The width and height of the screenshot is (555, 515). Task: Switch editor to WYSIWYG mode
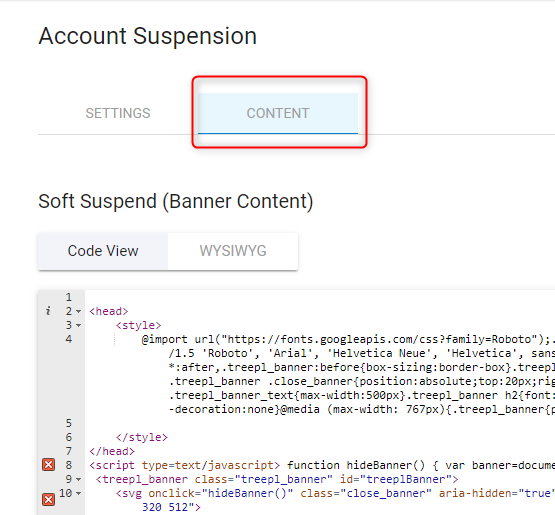pyautogui.click(x=233, y=251)
